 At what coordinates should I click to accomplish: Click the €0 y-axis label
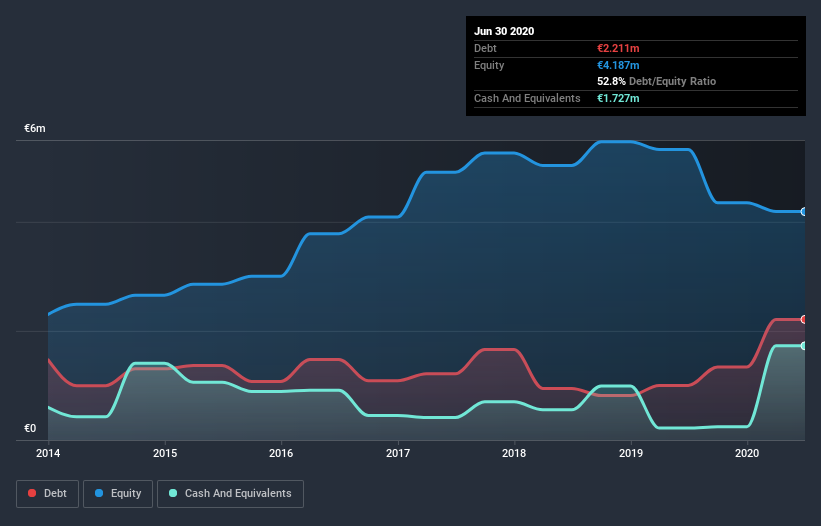[x=30, y=428]
